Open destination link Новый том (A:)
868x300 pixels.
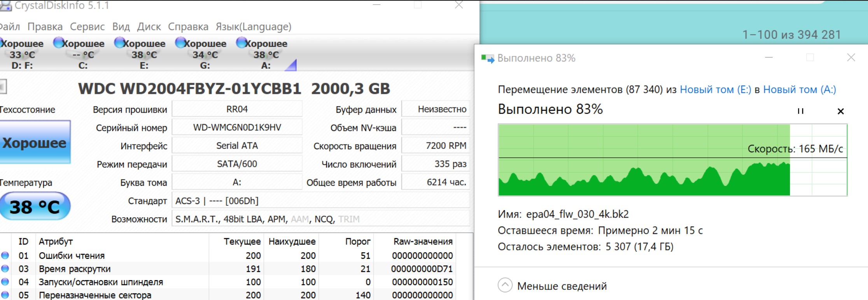pyautogui.click(x=799, y=89)
